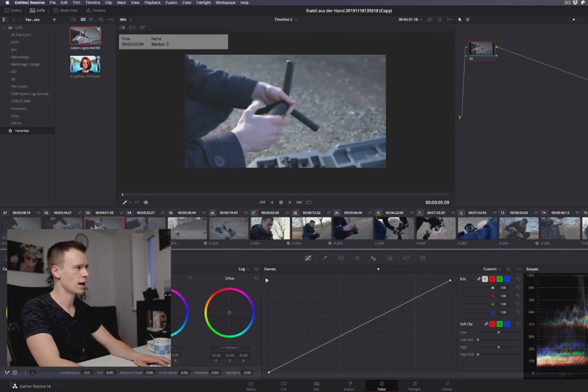
Task: Open viewer timecode 00:04:01:18 dropdown
Action: (x=410, y=20)
